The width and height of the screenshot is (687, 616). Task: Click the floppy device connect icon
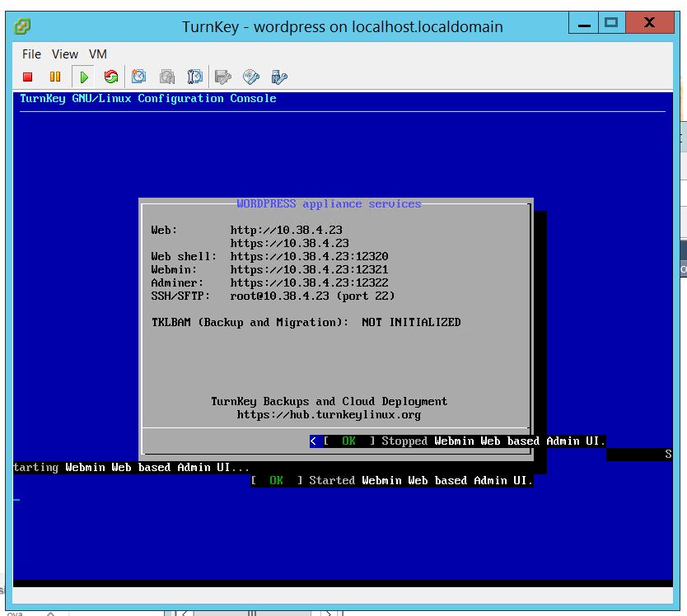pyautogui.click(x=222, y=77)
